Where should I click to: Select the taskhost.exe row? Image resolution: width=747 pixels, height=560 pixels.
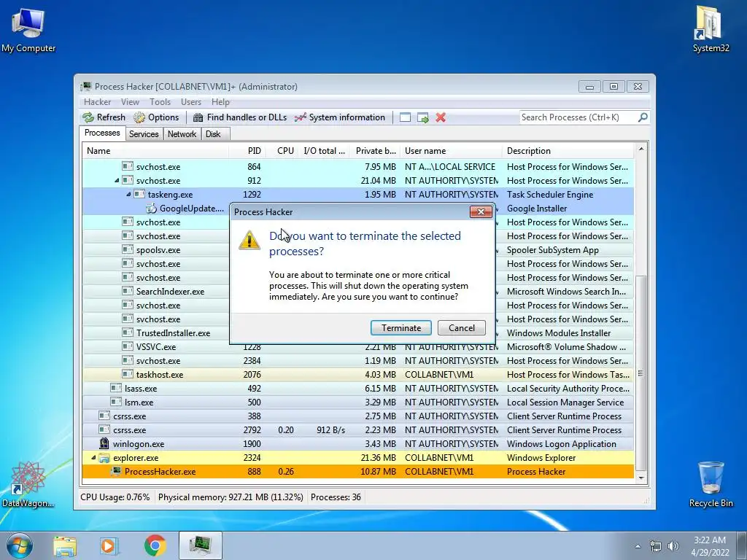[357, 374]
